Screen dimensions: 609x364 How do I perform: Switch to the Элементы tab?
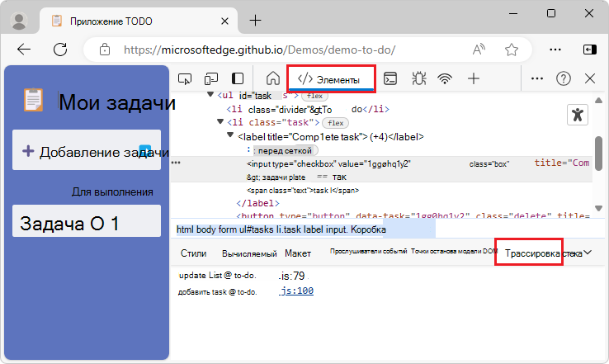pyautogui.click(x=331, y=79)
